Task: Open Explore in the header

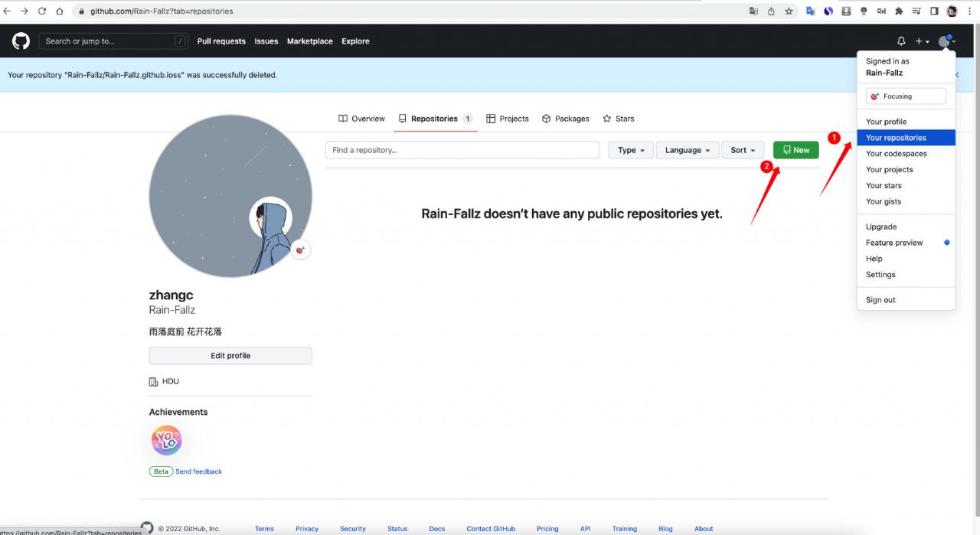Action: (x=355, y=41)
